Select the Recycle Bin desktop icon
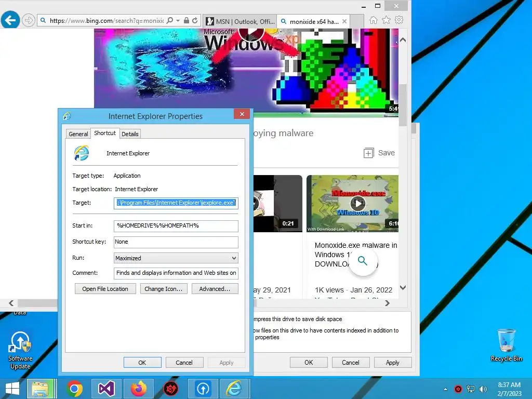 (506, 345)
